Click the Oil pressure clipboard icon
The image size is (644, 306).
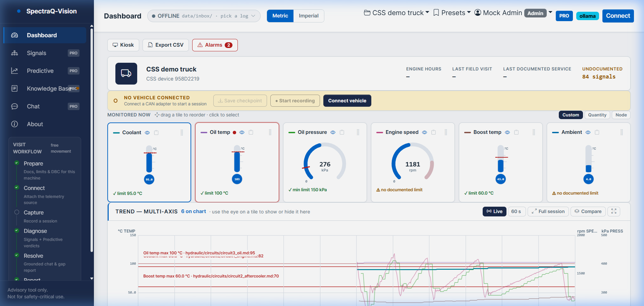(x=342, y=132)
